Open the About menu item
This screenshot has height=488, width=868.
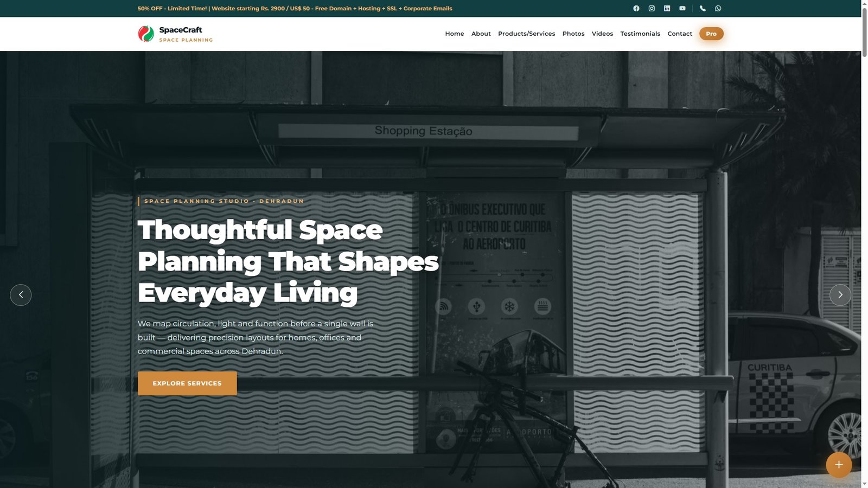(x=481, y=34)
